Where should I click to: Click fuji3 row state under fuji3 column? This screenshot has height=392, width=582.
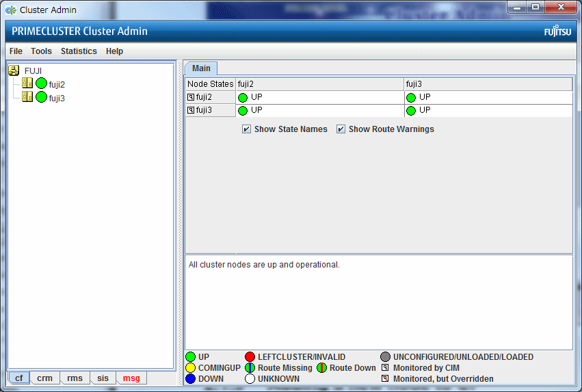[x=488, y=111]
